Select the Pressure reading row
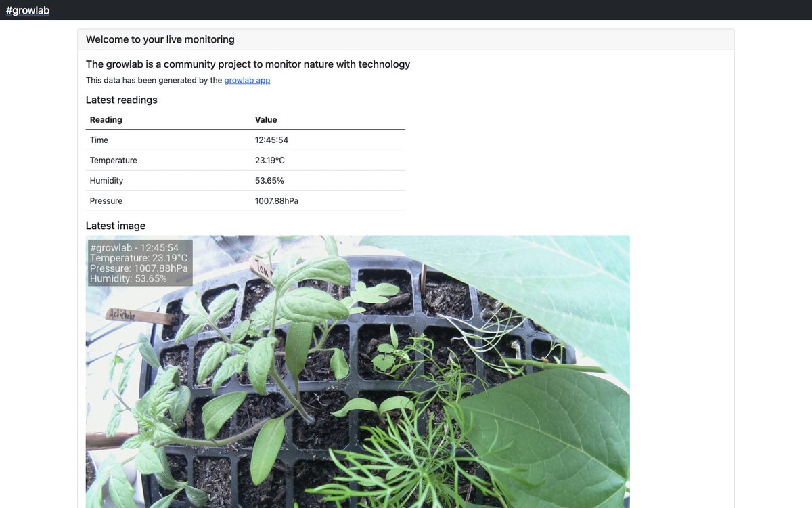This screenshot has width=812, height=508. click(246, 201)
